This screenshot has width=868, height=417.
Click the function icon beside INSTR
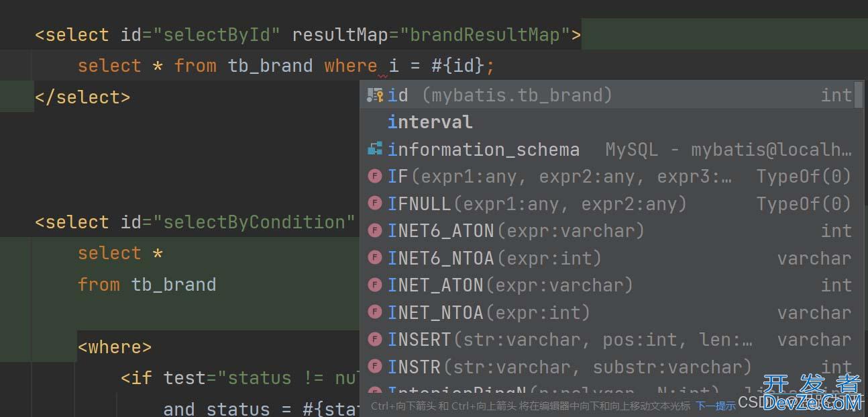[x=375, y=367]
